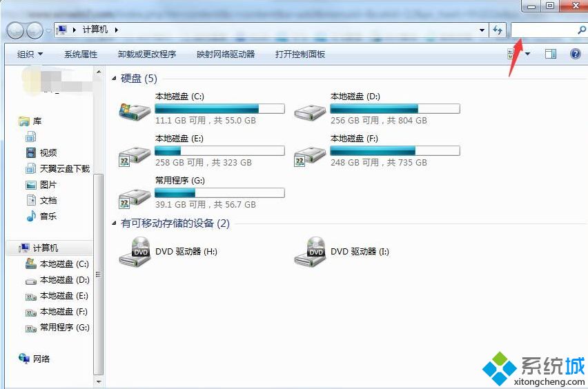Click inside the search input box
This screenshot has height=389, width=588.
pyautogui.click(x=543, y=30)
